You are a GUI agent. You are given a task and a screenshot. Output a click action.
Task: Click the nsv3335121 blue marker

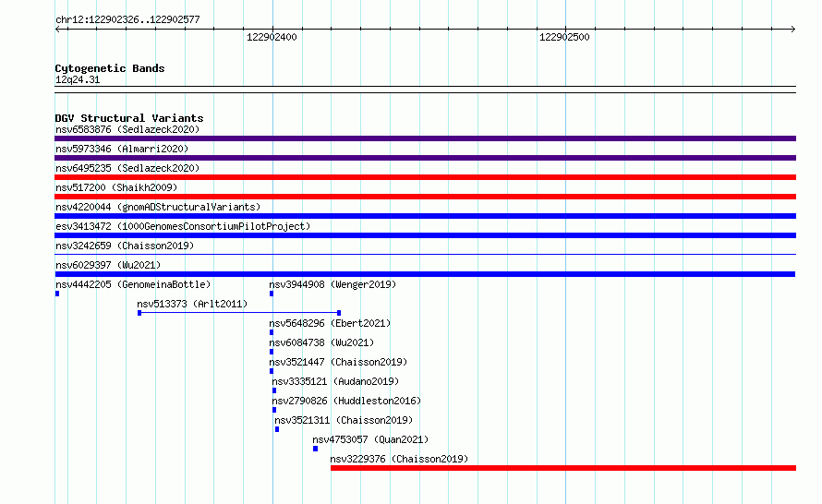(x=274, y=390)
